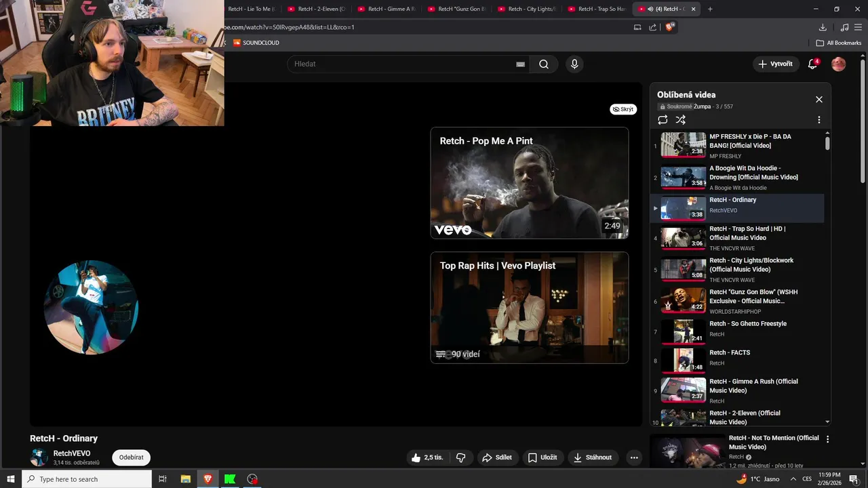The width and height of the screenshot is (868, 488).
Task: Open the RetchVEVO channel avatar
Action: (39, 457)
